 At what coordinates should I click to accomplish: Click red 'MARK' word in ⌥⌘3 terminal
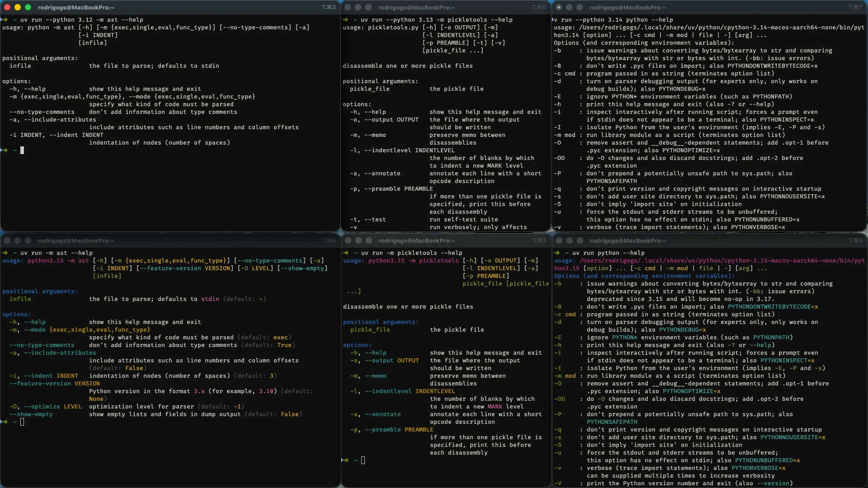tap(495, 407)
